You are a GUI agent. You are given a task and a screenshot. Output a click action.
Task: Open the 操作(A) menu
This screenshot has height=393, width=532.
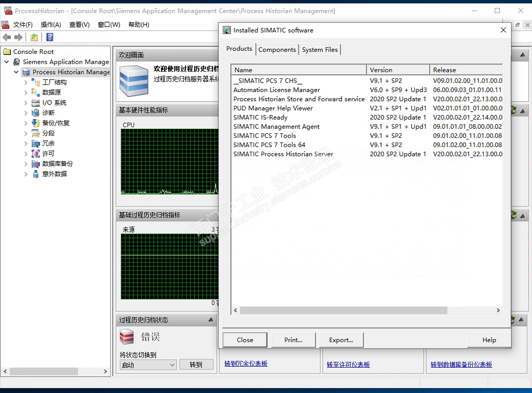[51, 25]
